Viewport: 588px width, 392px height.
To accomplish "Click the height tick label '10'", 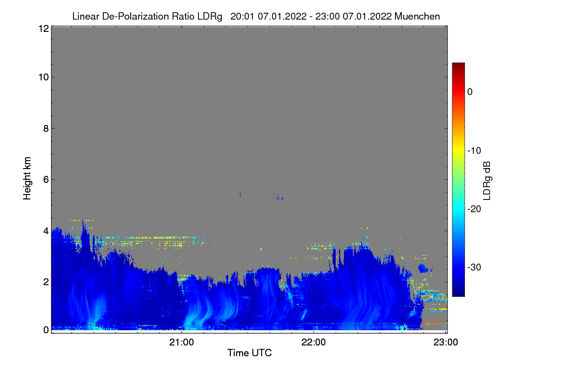I will 43,77.
